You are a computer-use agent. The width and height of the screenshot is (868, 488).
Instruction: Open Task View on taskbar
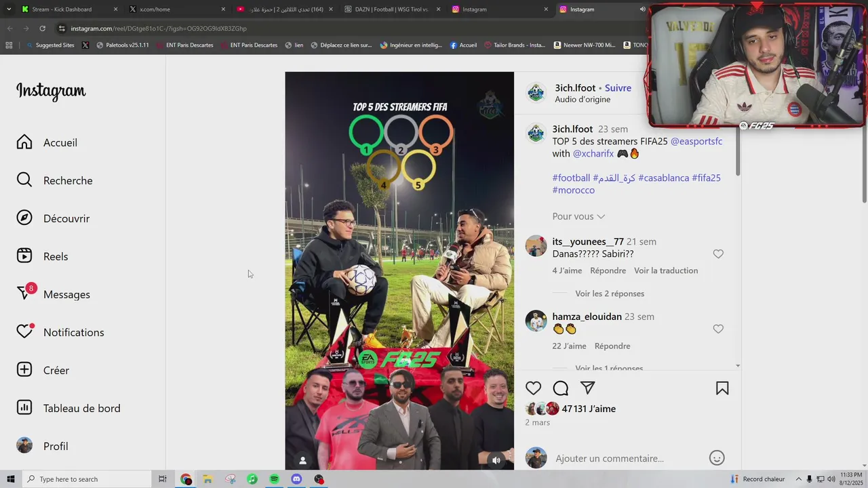coord(163,479)
